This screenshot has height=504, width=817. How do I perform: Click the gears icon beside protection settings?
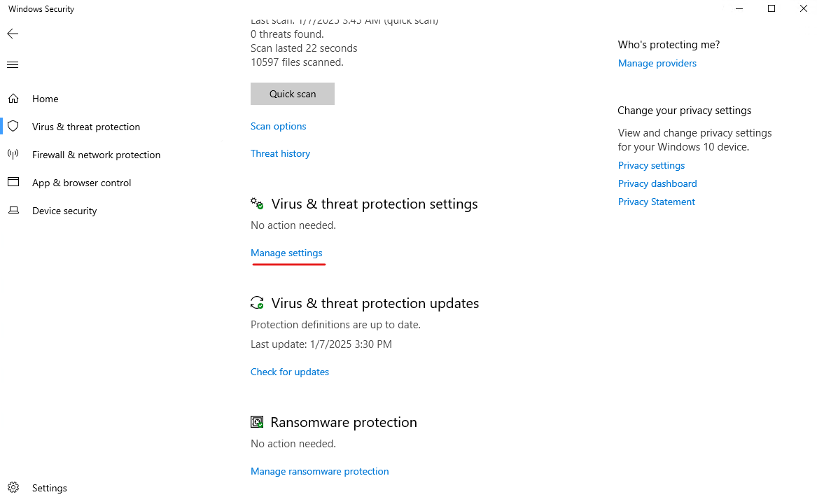coord(257,203)
